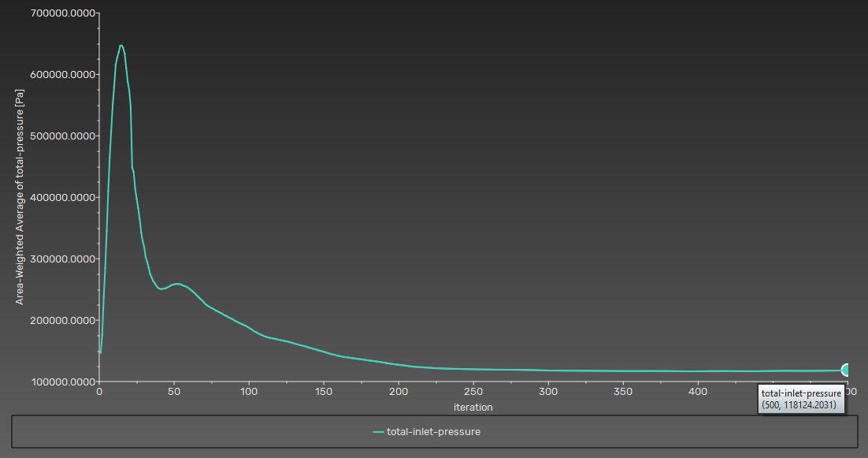This screenshot has height=458, width=868.
Task: Click the total-inlet-pressure tooltip box
Action: [801, 400]
